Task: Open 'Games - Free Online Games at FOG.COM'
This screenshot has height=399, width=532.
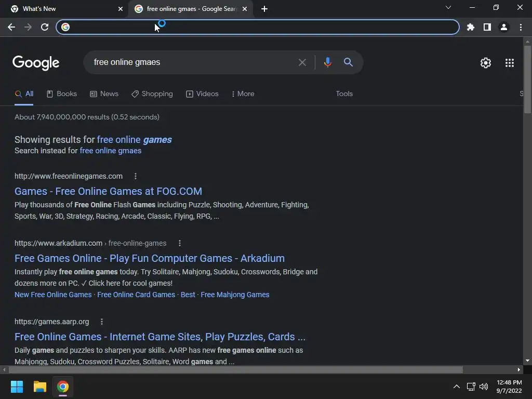Action: 108,191
